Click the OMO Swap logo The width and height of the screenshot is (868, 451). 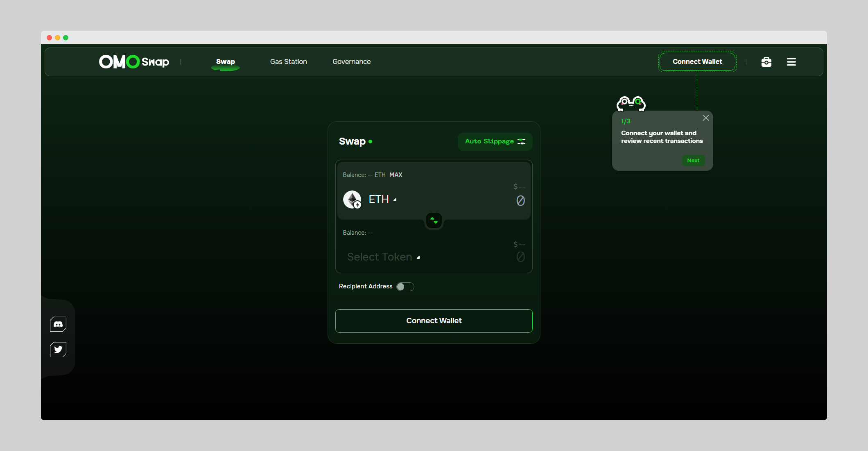[x=134, y=62]
